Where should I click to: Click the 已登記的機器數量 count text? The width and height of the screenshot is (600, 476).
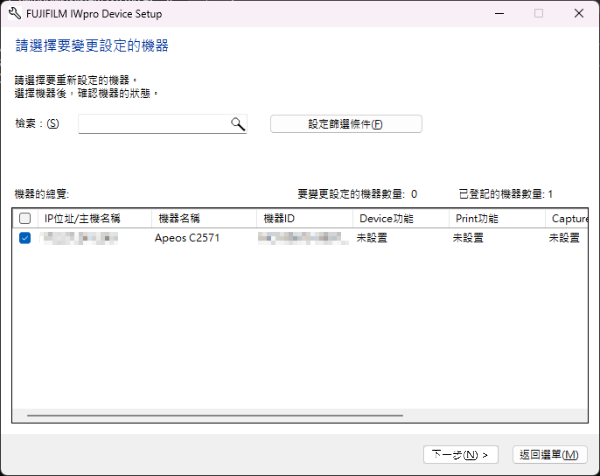[x=505, y=194]
